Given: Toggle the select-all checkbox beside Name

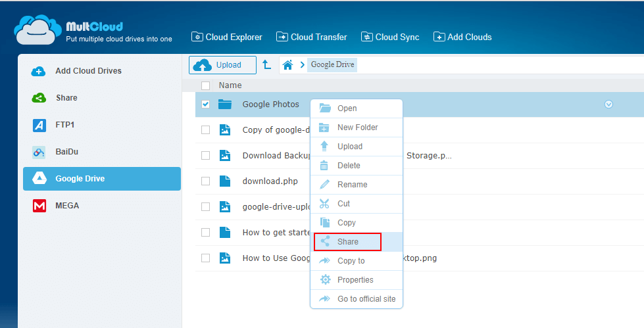Looking at the screenshot, I should tap(206, 85).
